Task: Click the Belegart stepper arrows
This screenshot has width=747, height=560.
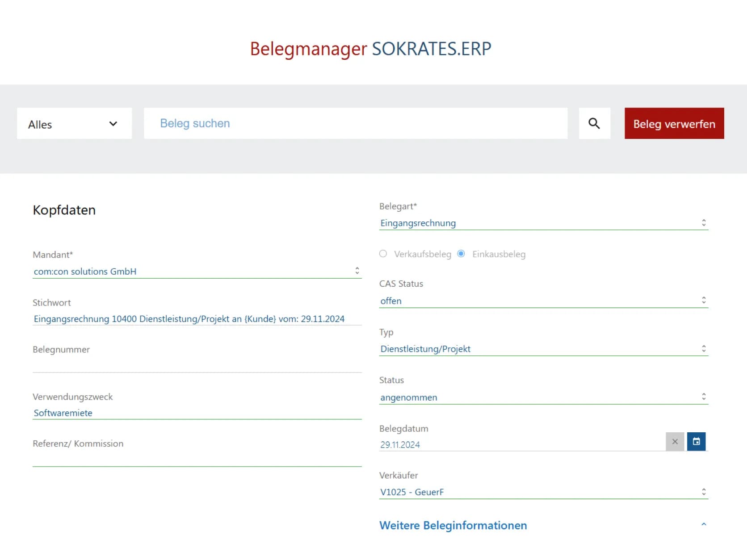Action: [704, 222]
